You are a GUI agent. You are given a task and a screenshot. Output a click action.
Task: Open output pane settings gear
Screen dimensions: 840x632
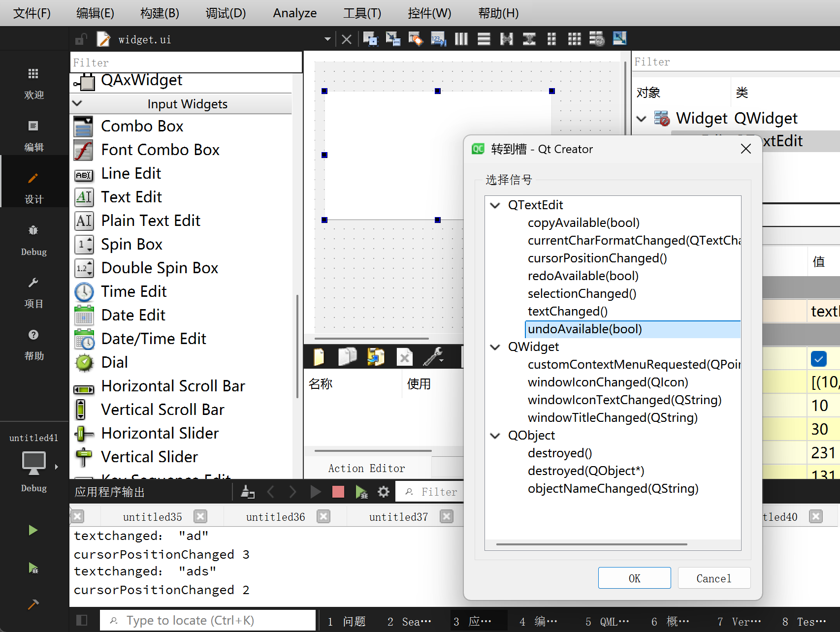(x=384, y=492)
